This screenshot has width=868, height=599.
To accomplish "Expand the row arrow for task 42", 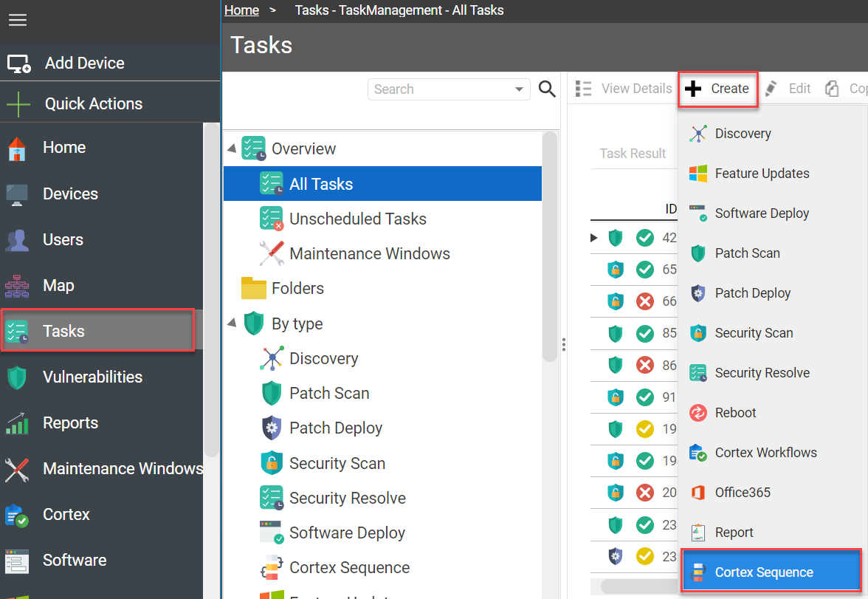I will [594, 238].
